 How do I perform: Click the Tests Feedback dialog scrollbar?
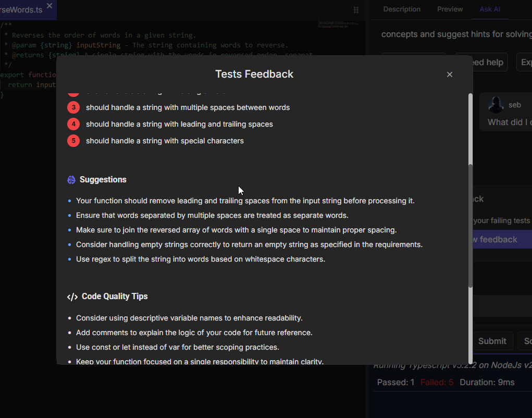pyautogui.click(x=471, y=224)
